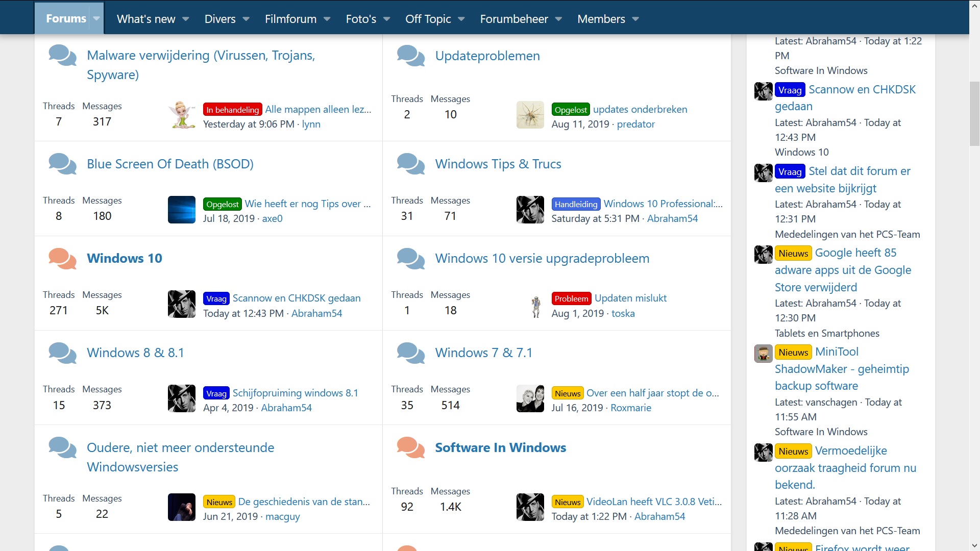The image size is (980, 551).
Task: Open the Forums tab
Action: coord(66,18)
